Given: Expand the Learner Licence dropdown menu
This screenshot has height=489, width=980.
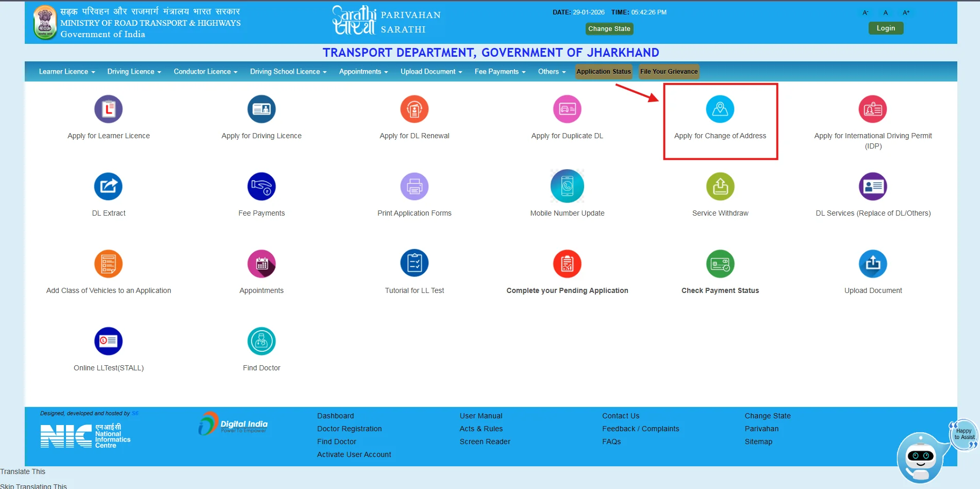Looking at the screenshot, I should (67, 72).
